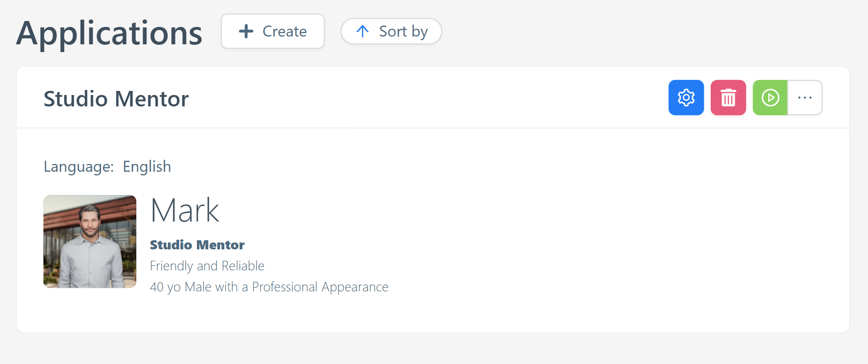Launch Studio Mentor with the green play icon
Screen dimensions: 868x364
pyautogui.click(x=770, y=97)
